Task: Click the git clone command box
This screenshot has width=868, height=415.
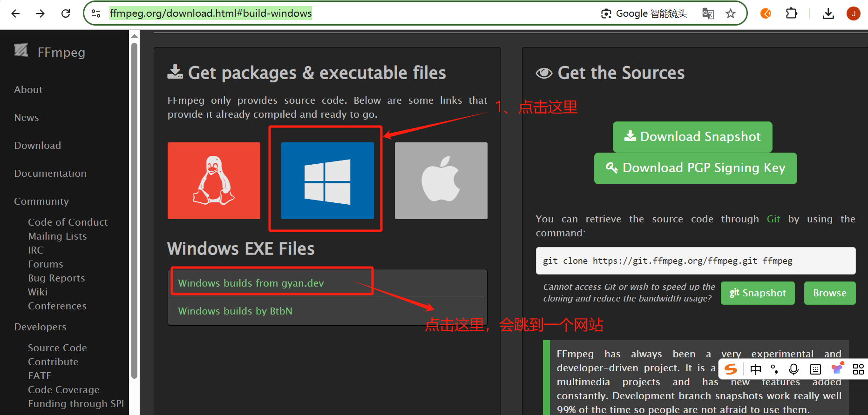Action: 696,261
